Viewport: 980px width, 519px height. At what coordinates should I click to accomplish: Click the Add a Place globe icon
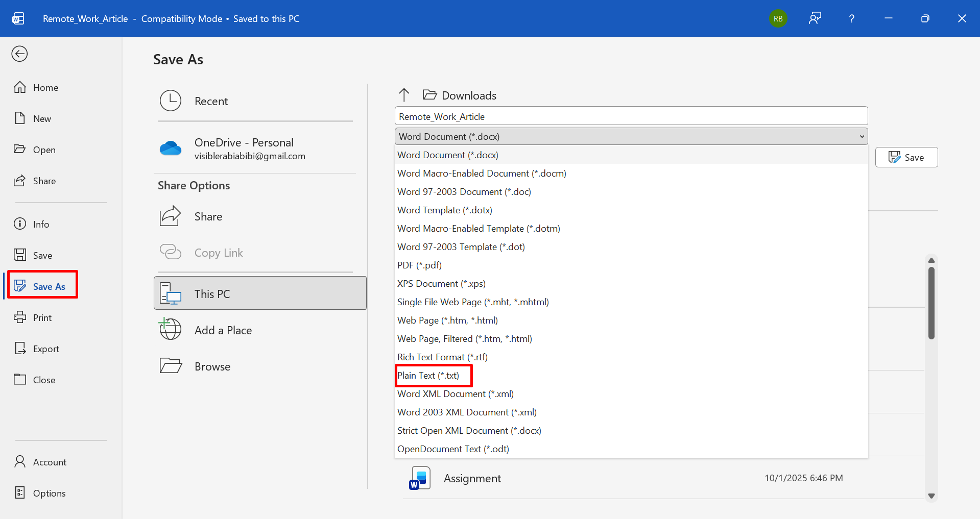(x=170, y=329)
